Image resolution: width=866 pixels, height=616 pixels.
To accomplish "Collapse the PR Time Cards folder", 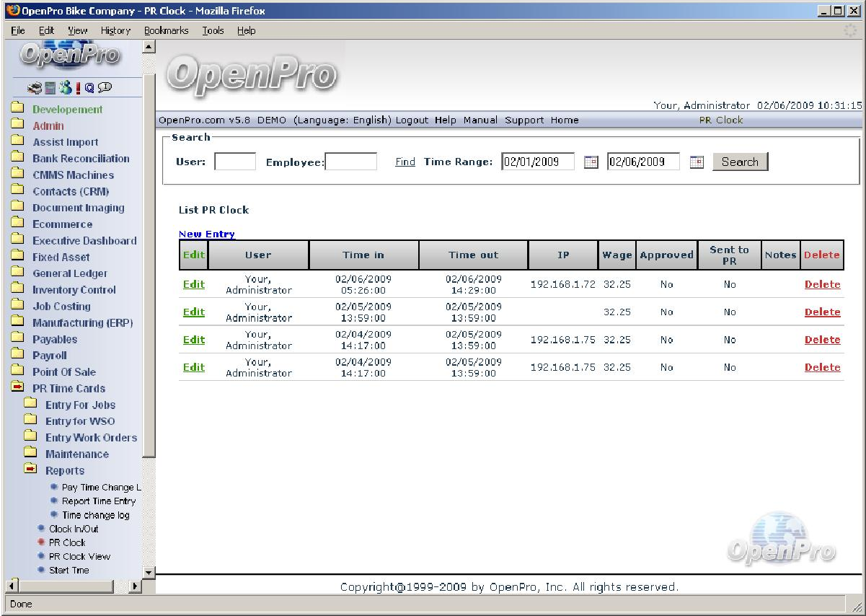I will click(x=18, y=388).
